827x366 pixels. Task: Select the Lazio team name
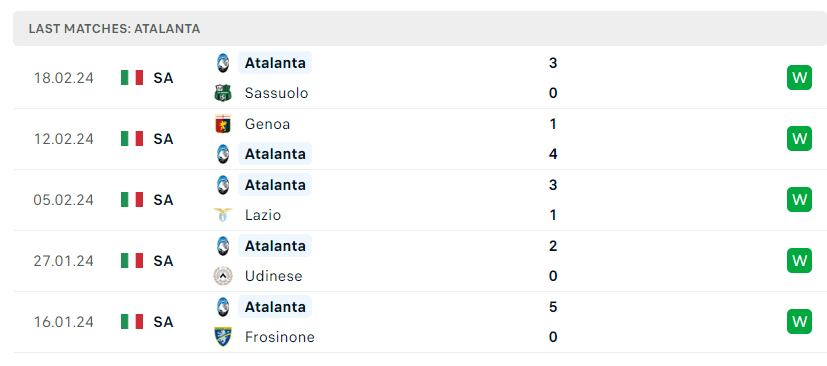click(263, 215)
